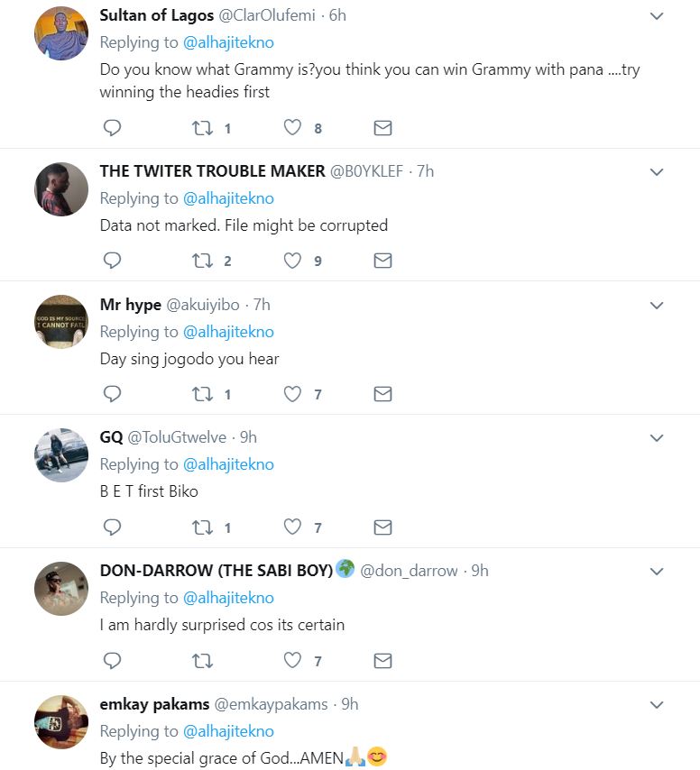Direct message GQ's tweet

(x=382, y=527)
